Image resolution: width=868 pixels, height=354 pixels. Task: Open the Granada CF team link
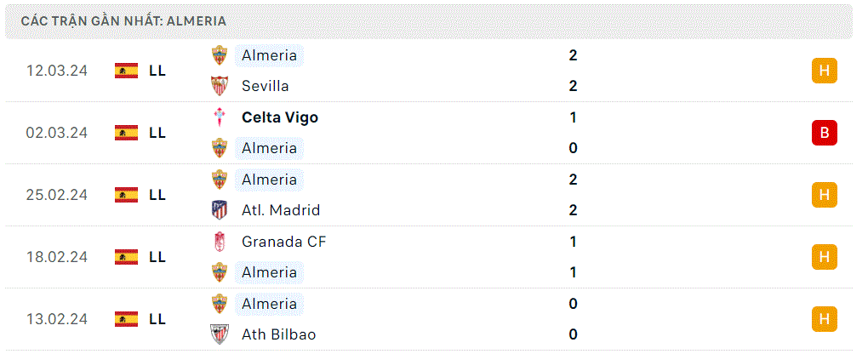(x=284, y=242)
